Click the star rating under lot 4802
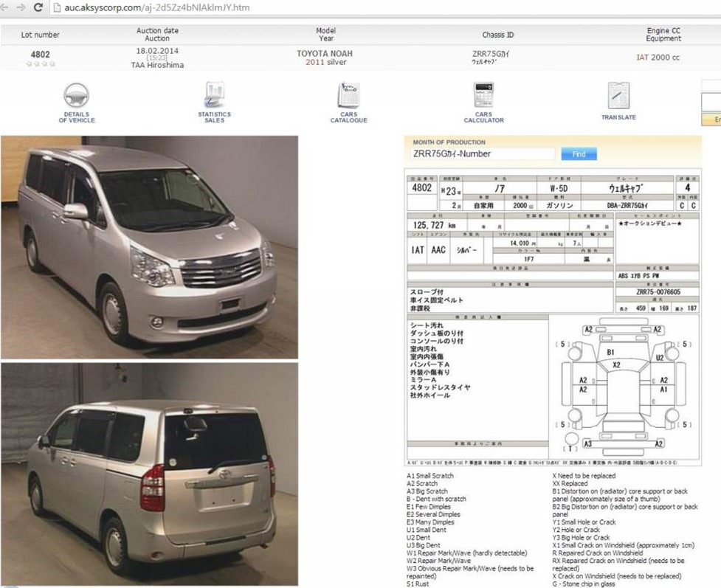Viewport: 721px width, 588px height. (40, 64)
